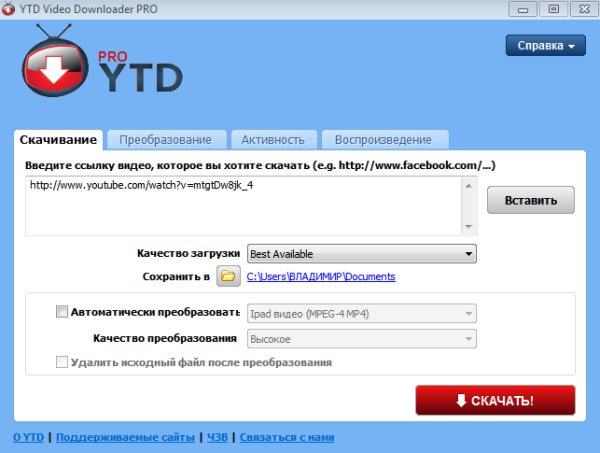
Task: Start download with the 'СКАЧАТЬ!' button
Action: (495, 401)
